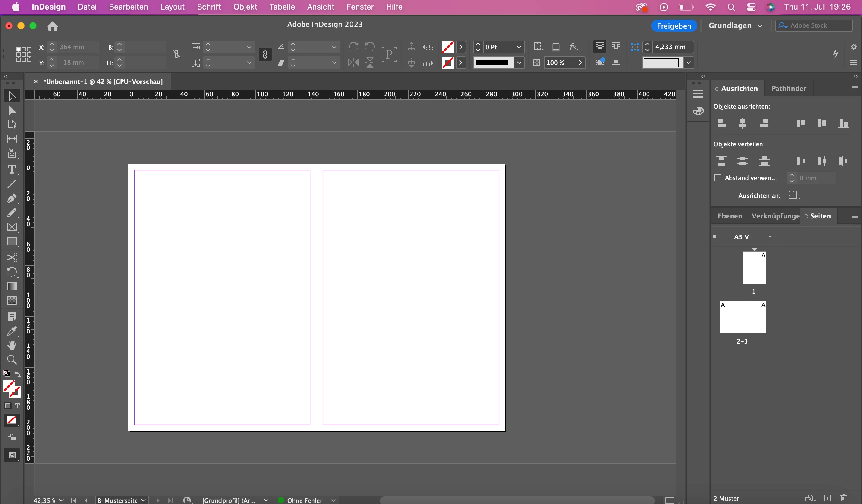Select the Type tool

(12, 170)
